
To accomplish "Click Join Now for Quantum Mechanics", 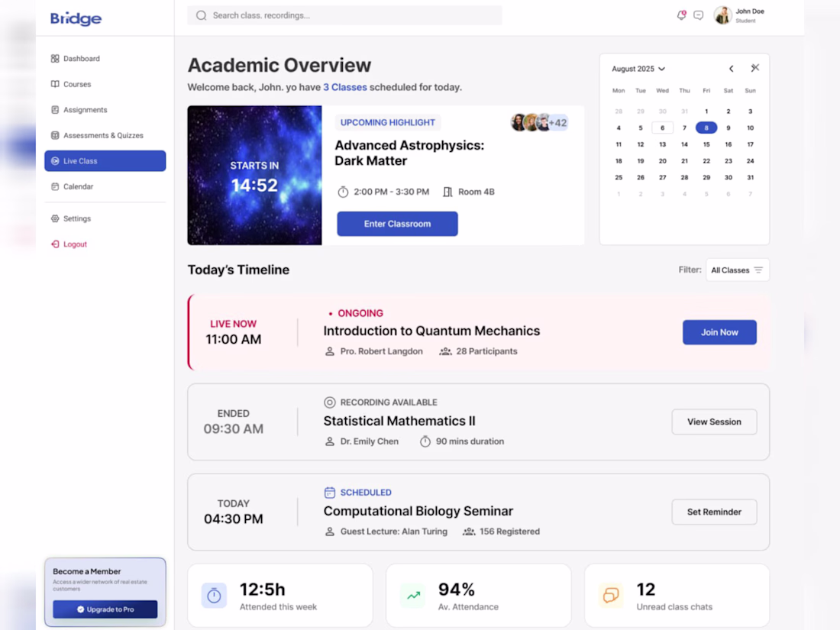I will tap(719, 333).
